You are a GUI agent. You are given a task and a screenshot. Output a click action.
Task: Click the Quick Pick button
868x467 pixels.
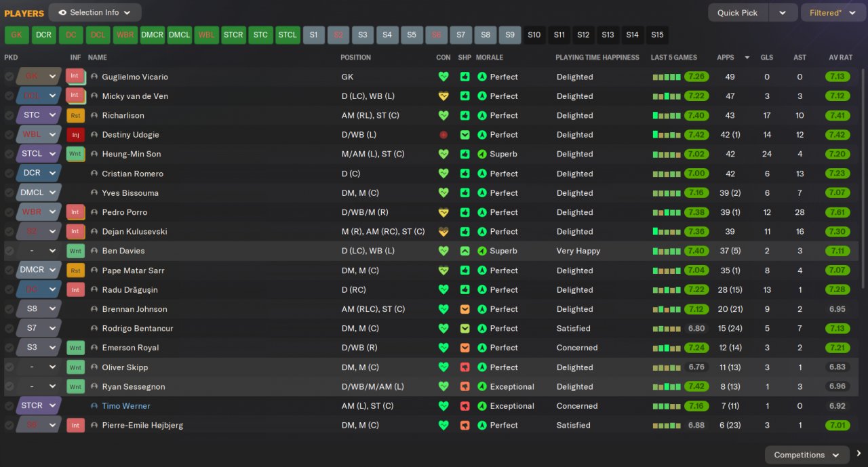[x=738, y=12]
